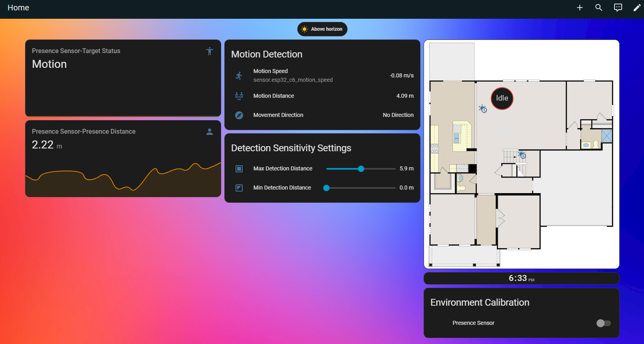Click the Motion Distance icon
644x344 pixels.
point(239,96)
